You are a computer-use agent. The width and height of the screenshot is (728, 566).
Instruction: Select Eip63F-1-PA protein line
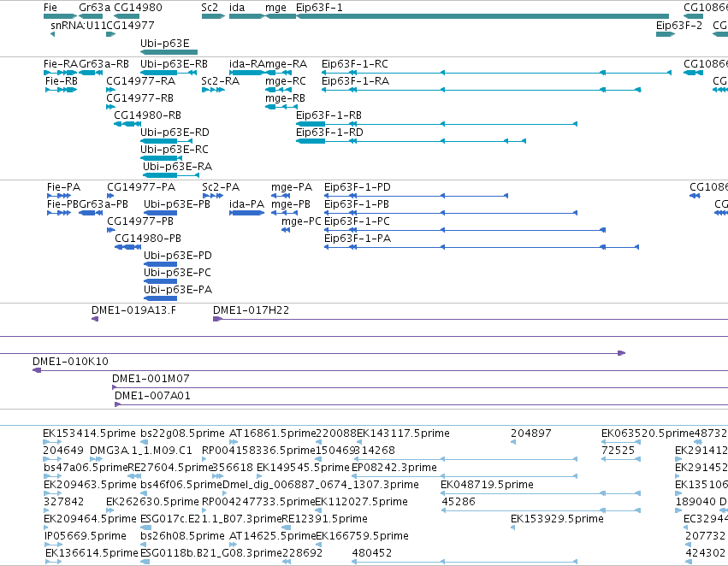[482, 247]
